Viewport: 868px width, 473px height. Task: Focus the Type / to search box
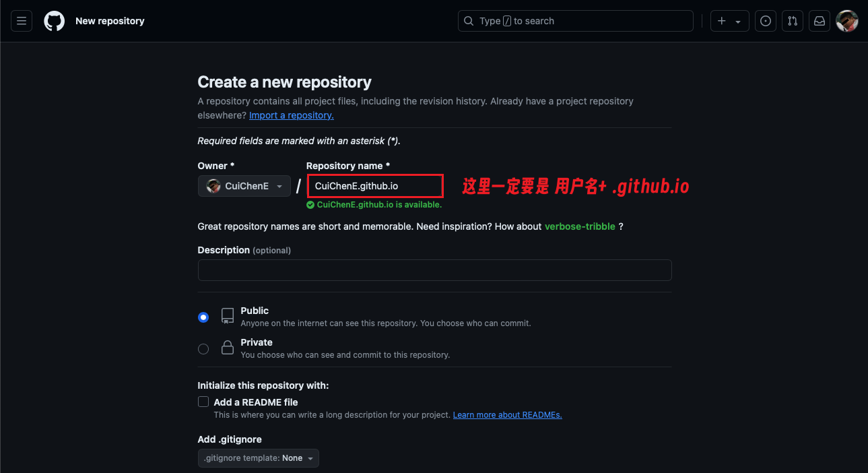(576, 21)
